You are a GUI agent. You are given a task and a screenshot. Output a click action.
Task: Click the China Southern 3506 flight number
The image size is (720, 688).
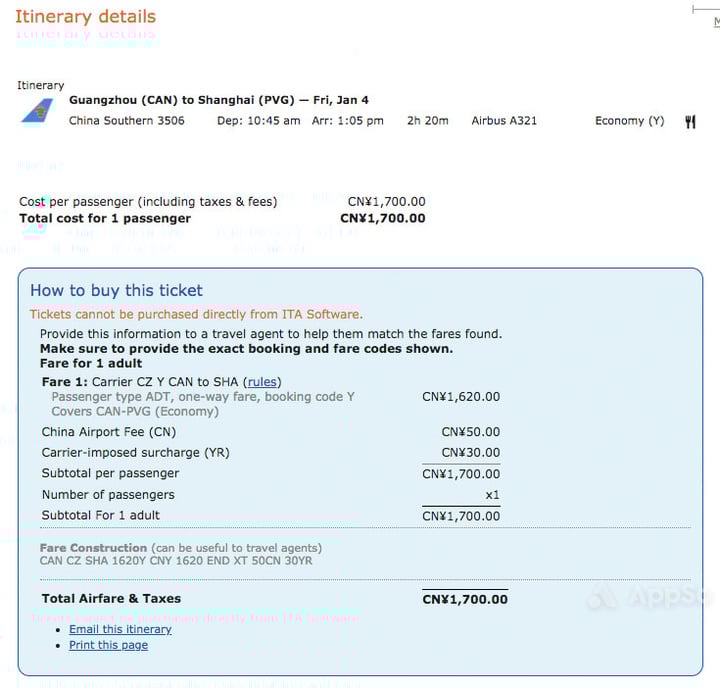click(127, 121)
